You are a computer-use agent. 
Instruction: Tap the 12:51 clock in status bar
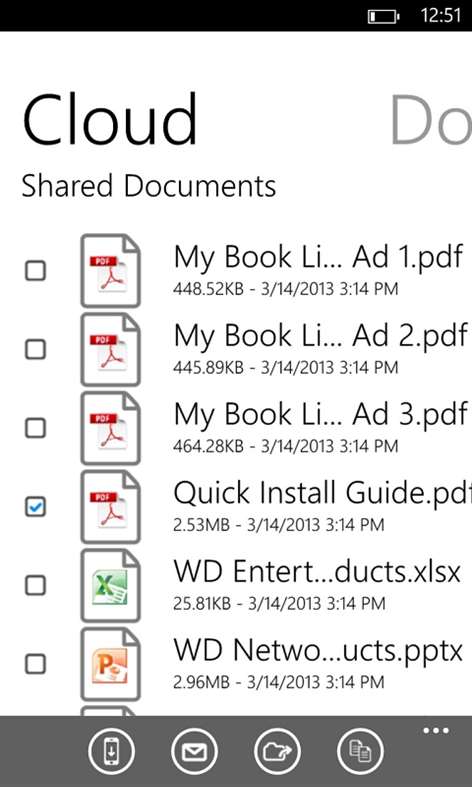point(440,16)
